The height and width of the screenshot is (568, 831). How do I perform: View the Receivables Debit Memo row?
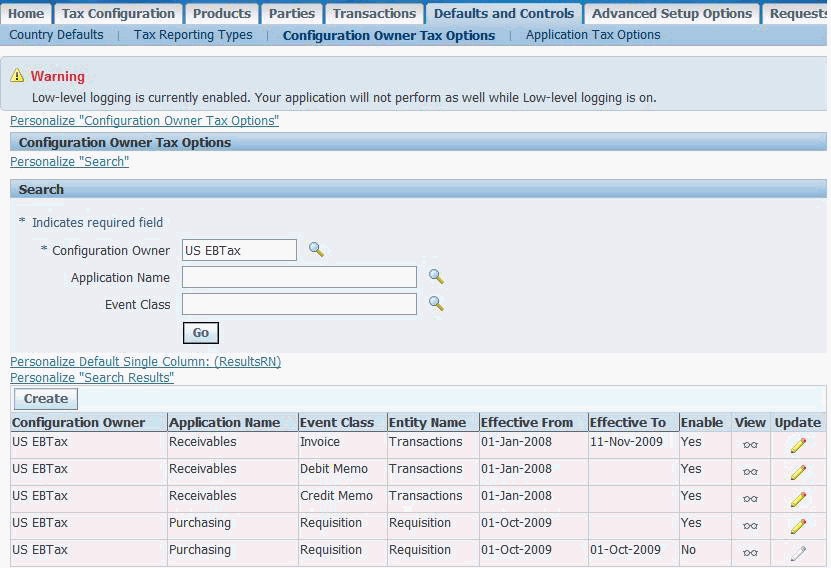(x=750, y=472)
